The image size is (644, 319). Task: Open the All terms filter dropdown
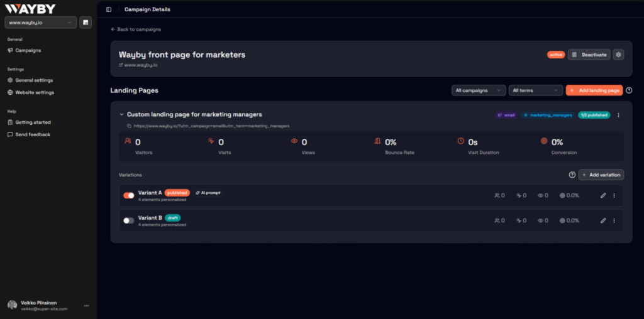click(536, 90)
